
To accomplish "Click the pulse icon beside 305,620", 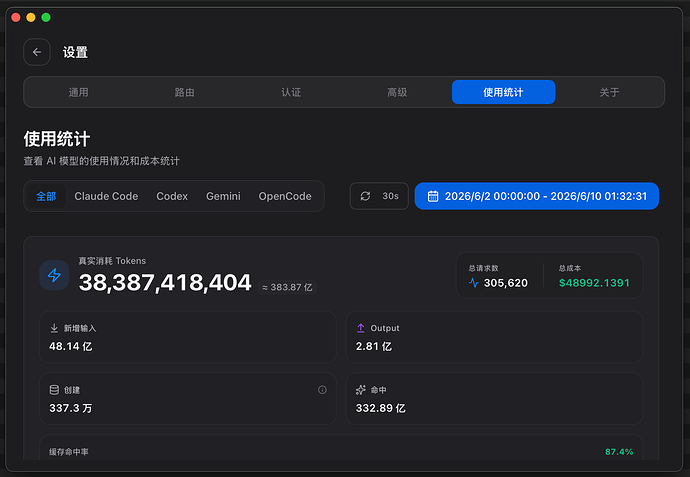I will (473, 283).
